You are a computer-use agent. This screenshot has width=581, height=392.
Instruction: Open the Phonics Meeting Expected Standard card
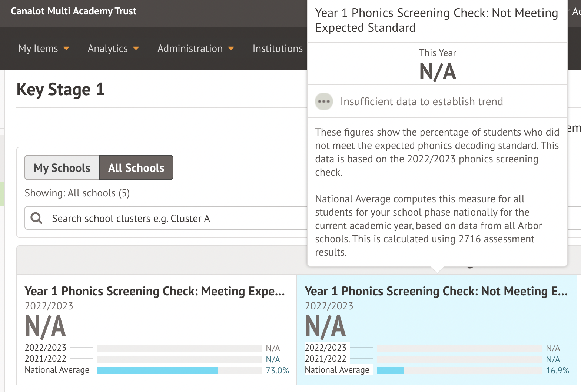coord(155,291)
